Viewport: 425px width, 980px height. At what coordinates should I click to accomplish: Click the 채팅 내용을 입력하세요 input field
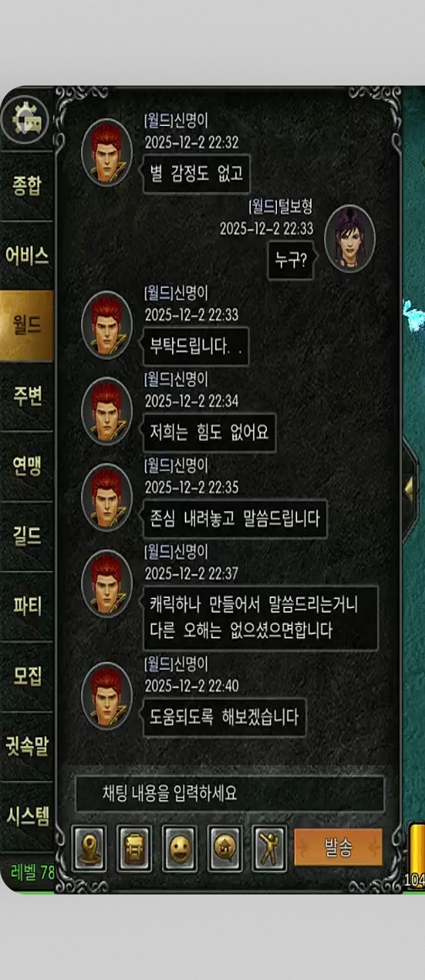point(229,793)
